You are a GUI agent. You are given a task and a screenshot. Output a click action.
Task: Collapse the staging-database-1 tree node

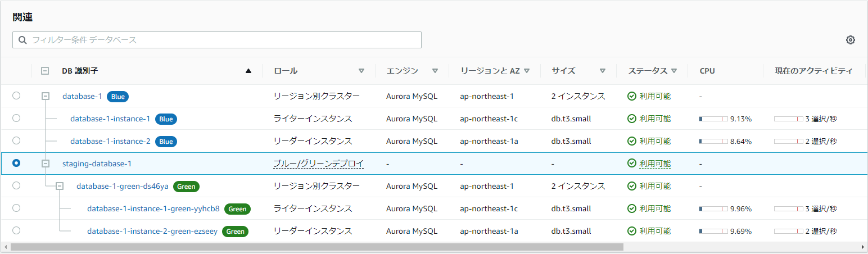pos(46,164)
